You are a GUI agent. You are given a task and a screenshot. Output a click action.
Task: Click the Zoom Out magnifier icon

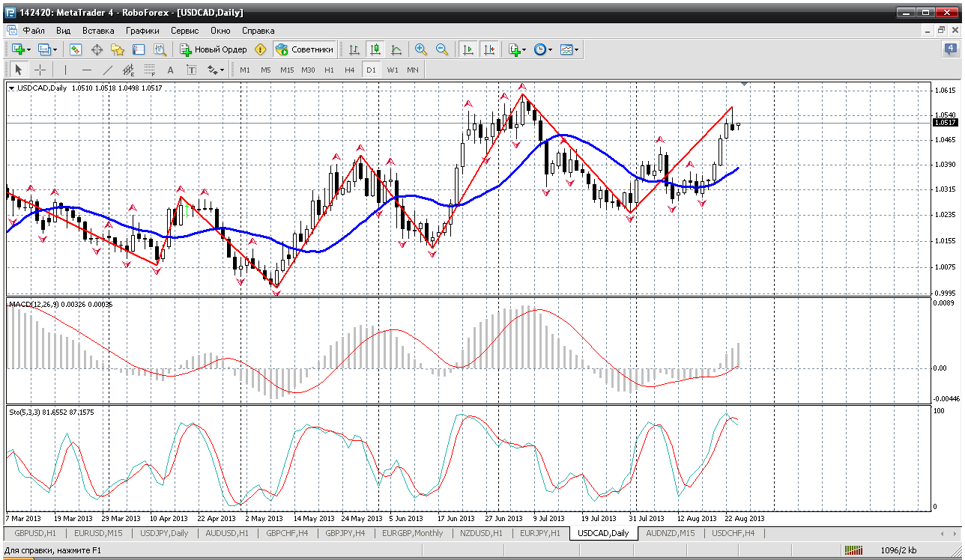tap(442, 49)
